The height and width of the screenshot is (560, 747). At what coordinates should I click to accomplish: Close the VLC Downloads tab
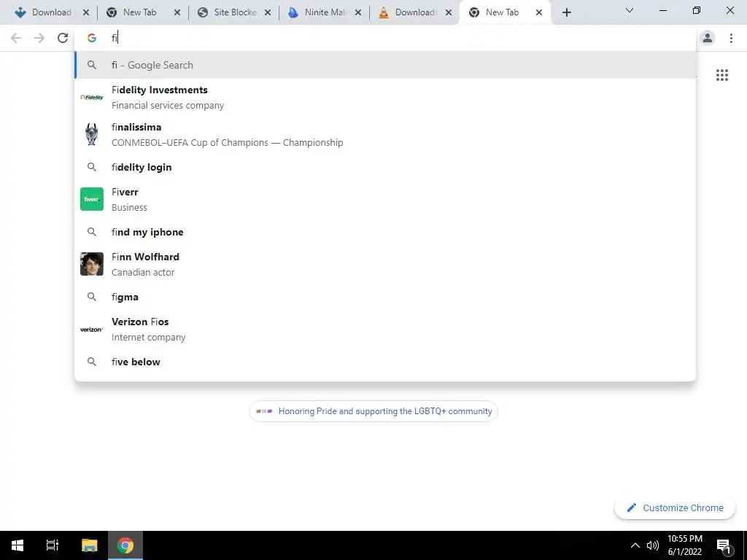pos(449,13)
